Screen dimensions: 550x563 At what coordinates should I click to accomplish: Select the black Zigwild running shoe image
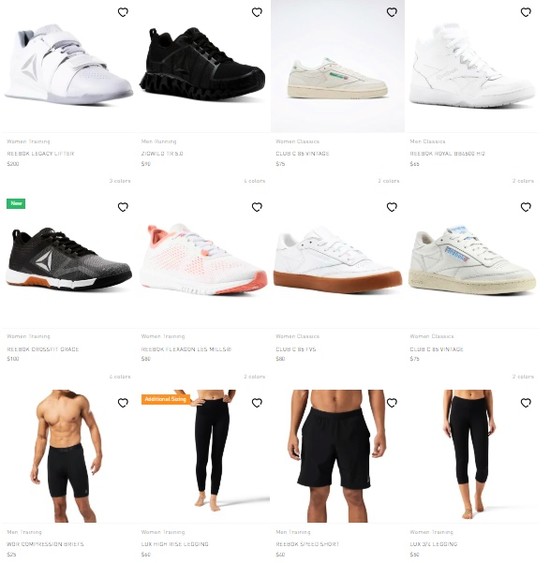(x=202, y=63)
